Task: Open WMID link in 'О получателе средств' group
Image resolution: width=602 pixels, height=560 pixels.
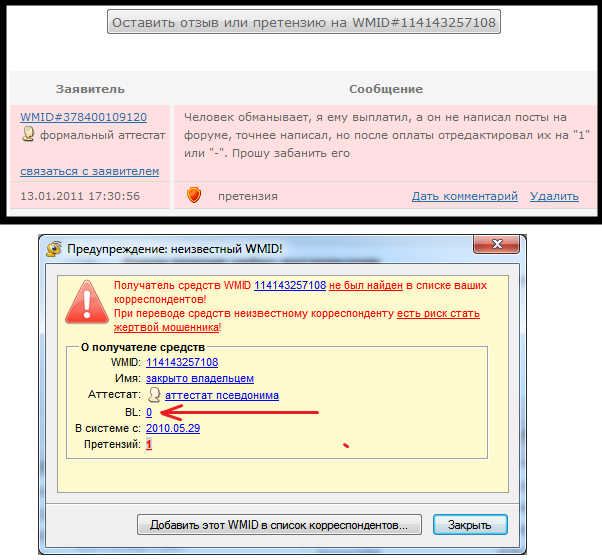Action: [182, 362]
